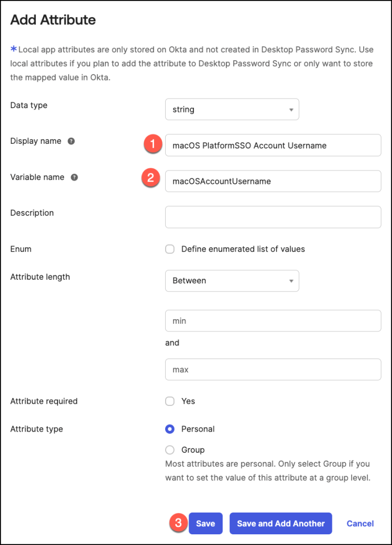Image resolution: width=392 pixels, height=545 pixels.
Task: Click the min length field
Action: [x=273, y=321]
